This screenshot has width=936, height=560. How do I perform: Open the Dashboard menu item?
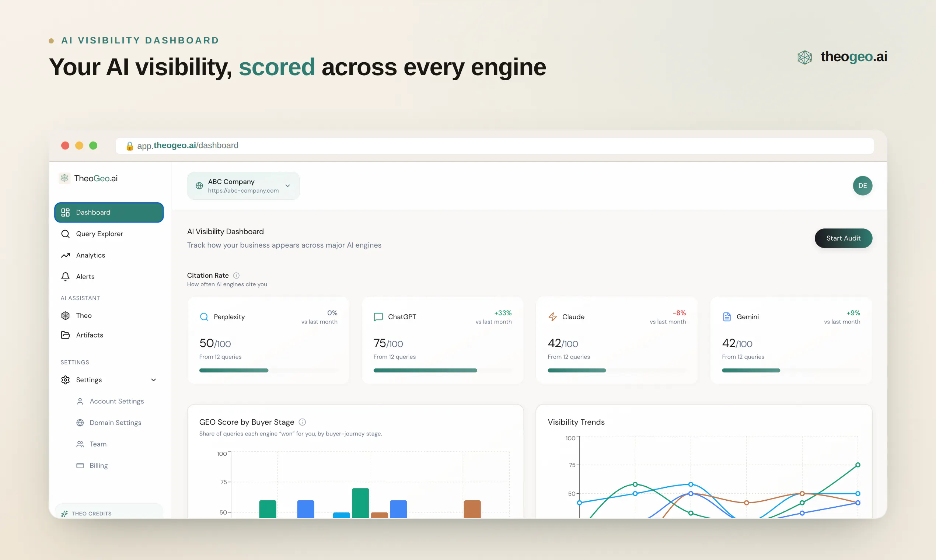(109, 213)
